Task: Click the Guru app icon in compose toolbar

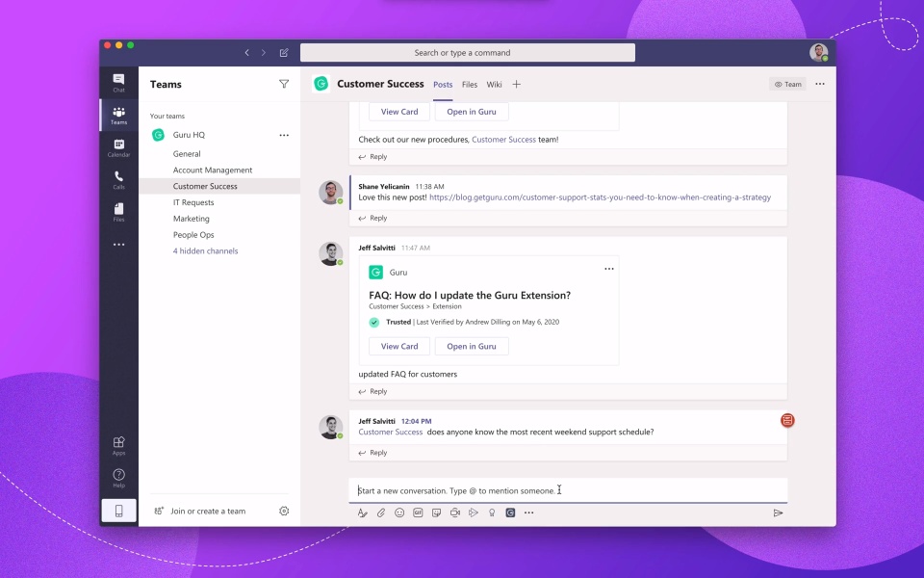Action: (x=510, y=512)
